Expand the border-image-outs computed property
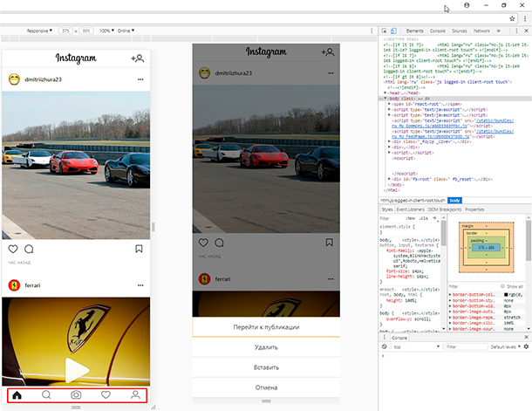 (x=450, y=312)
